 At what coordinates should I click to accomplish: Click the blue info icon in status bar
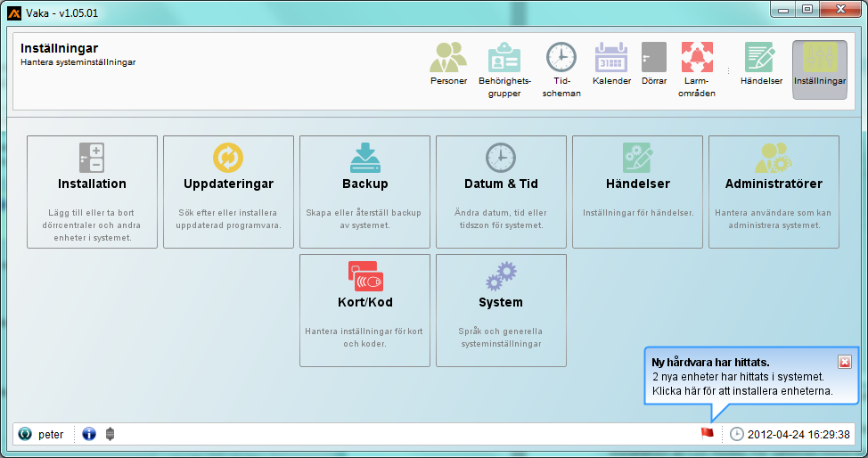click(x=88, y=434)
